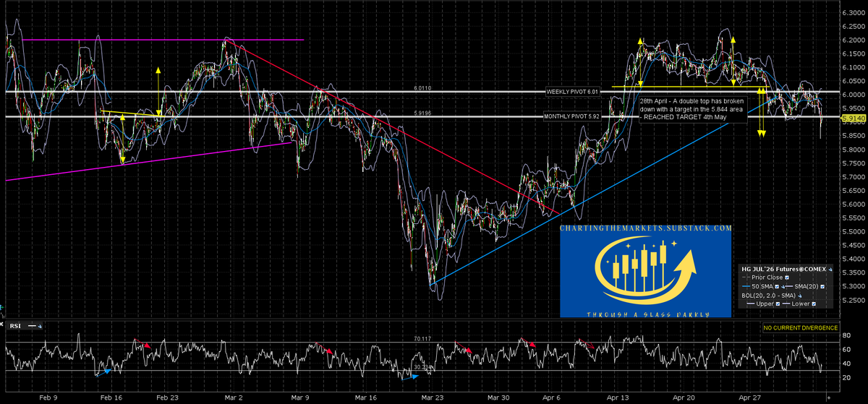The width and height of the screenshot is (868, 404).
Task: Toggle the SMA(20) visibility checkbox
Action: (x=822, y=286)
